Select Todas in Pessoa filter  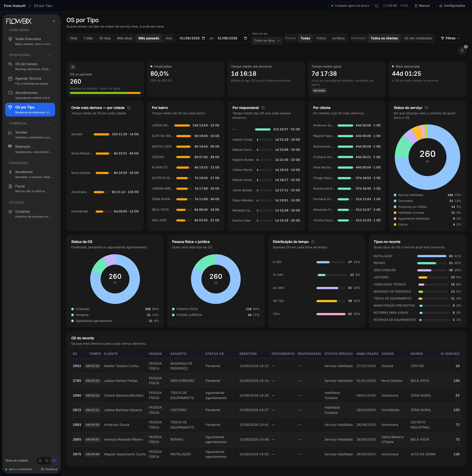(x=305, y=38)
